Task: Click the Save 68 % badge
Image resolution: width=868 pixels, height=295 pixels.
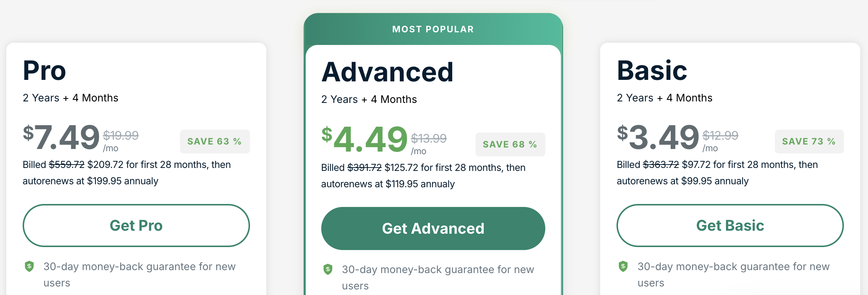Action: (510, 145)
